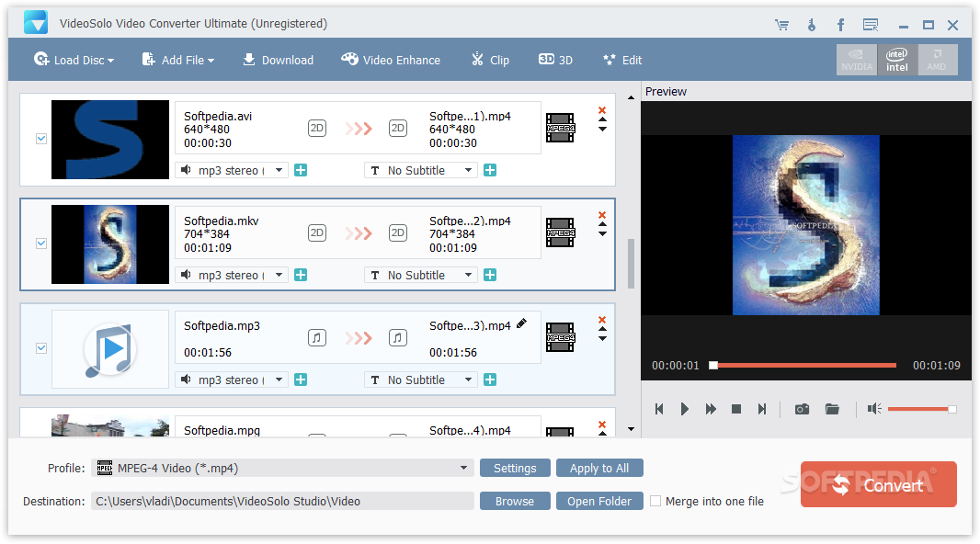This screenshot has width=980, height=544.
Task: Remove Softpedia.mp3 with red X
Action: point(602,320)
